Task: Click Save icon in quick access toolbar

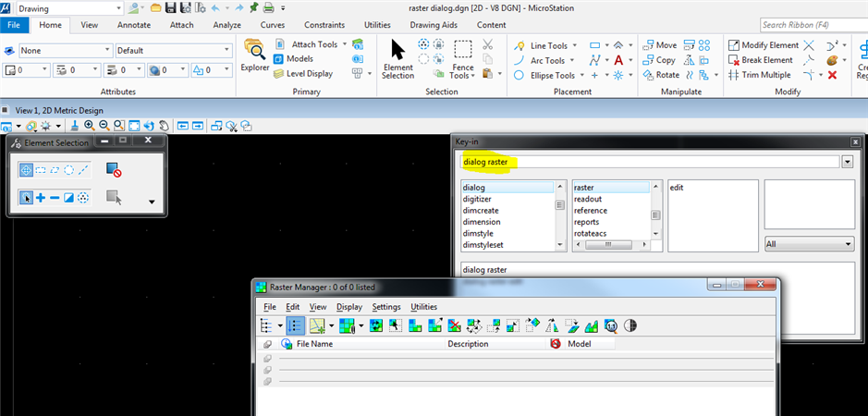Action: pos(171,7)
